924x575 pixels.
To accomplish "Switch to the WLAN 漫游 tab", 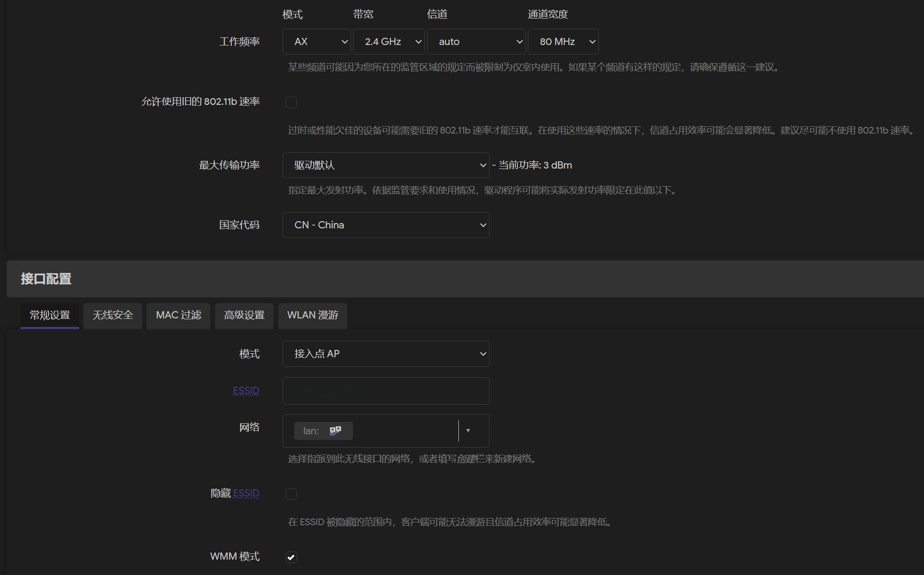I will 312,316.
